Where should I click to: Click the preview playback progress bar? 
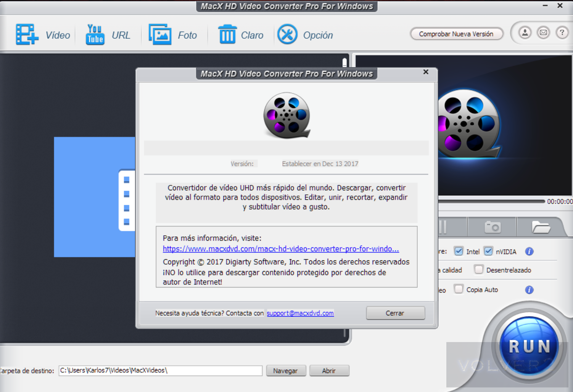point(491,201)
